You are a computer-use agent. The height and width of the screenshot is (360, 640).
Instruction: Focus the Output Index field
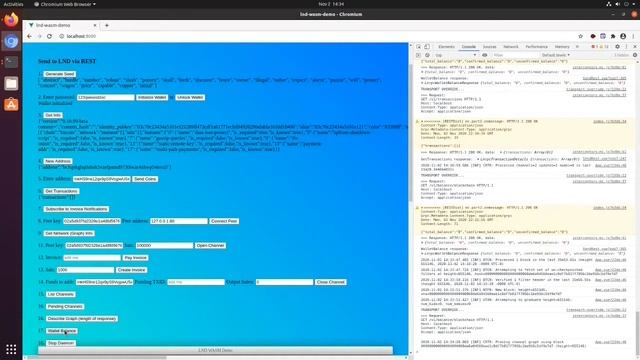click(x=284, y=282)
